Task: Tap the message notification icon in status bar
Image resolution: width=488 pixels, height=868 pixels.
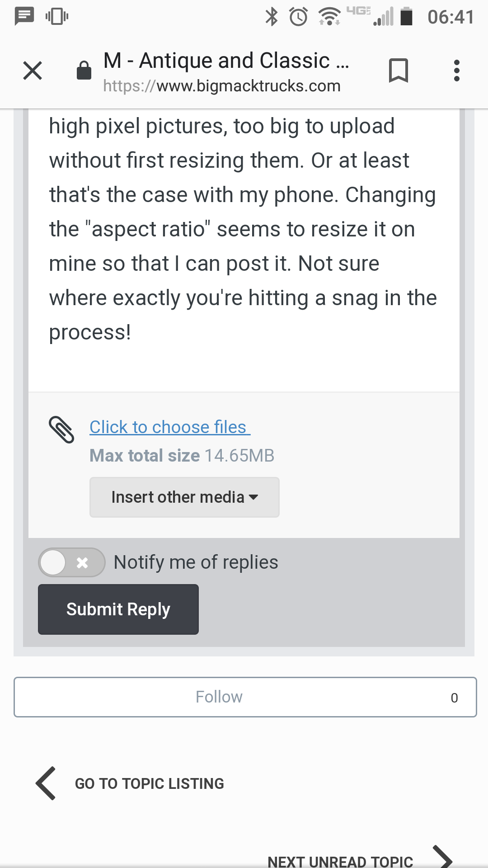Action: click(24, 17)
